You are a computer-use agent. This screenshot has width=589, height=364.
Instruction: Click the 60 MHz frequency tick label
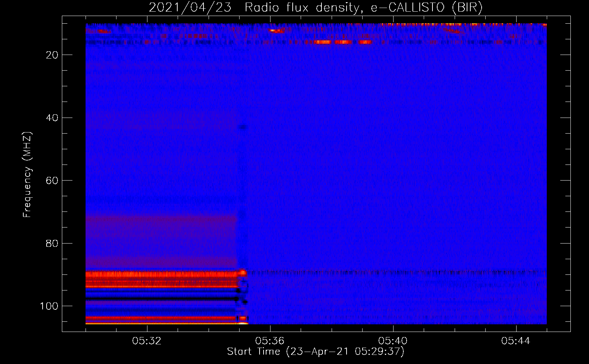pos(52,181)
